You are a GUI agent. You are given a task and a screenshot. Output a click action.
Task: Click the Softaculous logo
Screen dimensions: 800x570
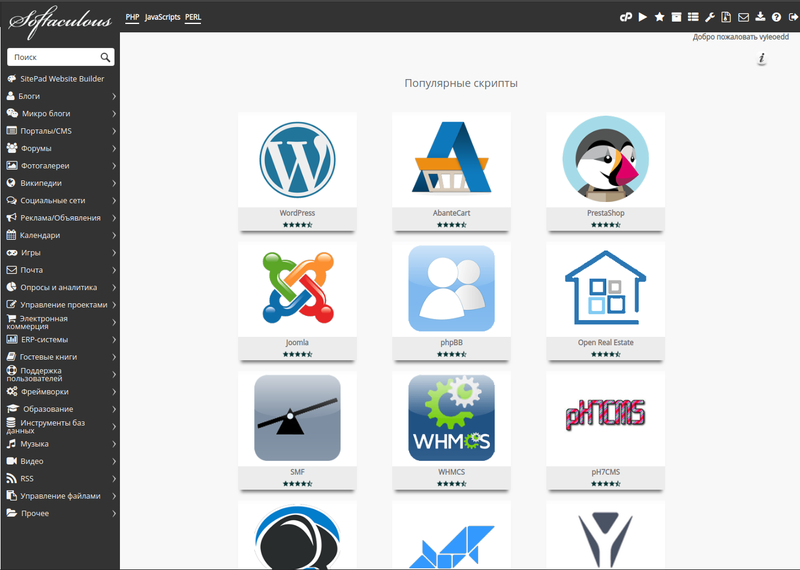coord(60,21)
